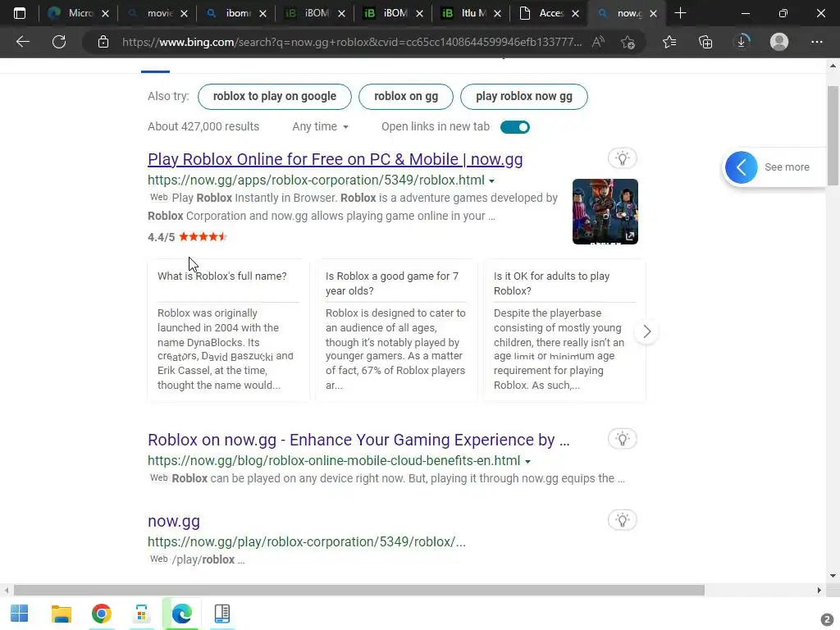
Task: Open the Roblox characters thumbnail image
Action: pyautogui.click(x=605, y=212)
